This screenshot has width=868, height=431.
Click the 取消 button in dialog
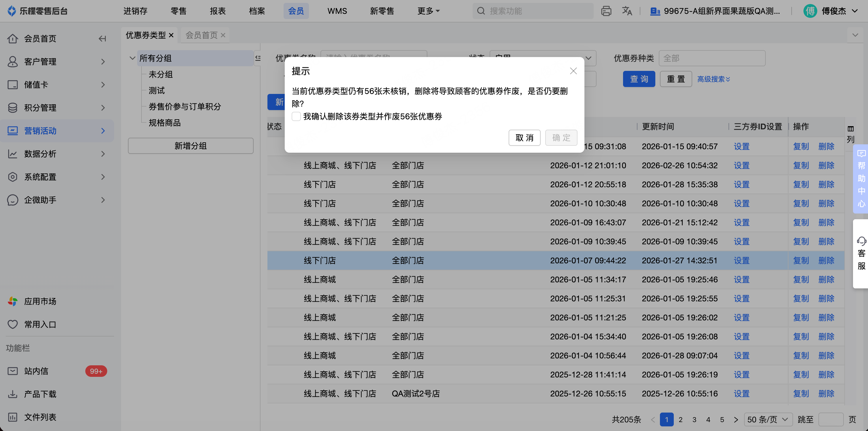pos(524,138)
